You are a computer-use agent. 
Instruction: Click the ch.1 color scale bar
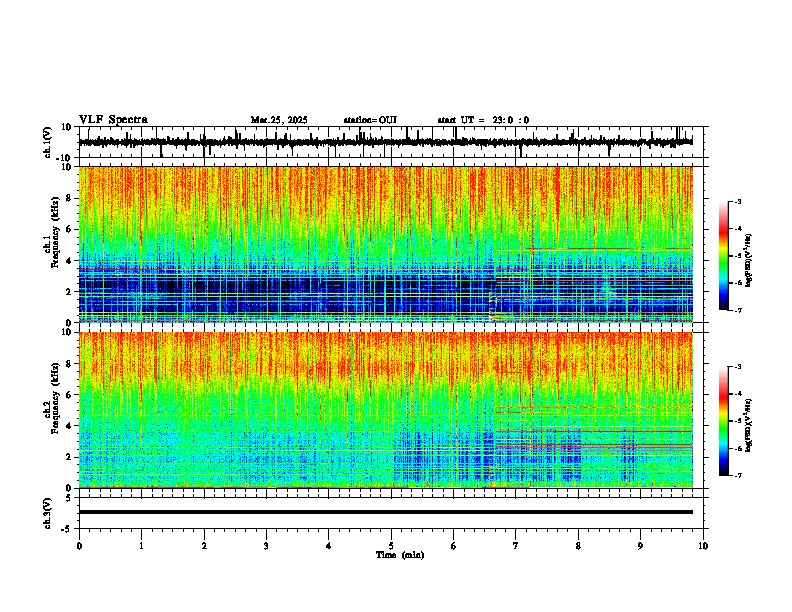coord(724,255)
